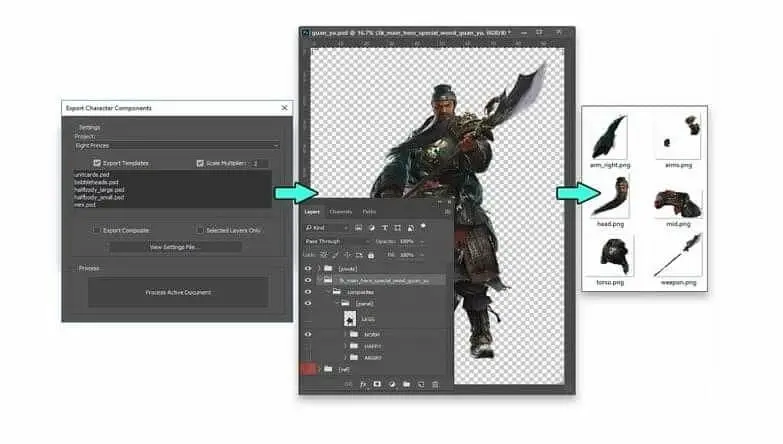Enable Selected Layers Only checkbox
The height and width of the screenshot is (444, 783).
click(x=200, y=230)
